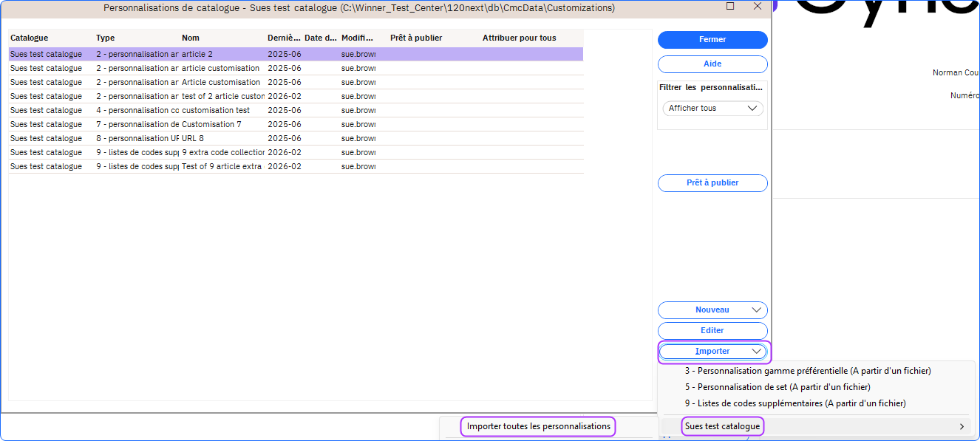The width and height of the screenshot is (980, 441).
Task: Expand the submenu arrow beside Sues test catalogue
Action: click(962, 426)
